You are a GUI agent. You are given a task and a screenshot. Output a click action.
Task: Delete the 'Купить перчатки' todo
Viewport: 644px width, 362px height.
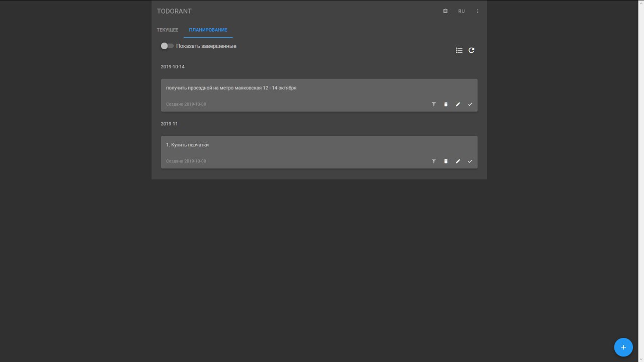(x=446, y=161)
